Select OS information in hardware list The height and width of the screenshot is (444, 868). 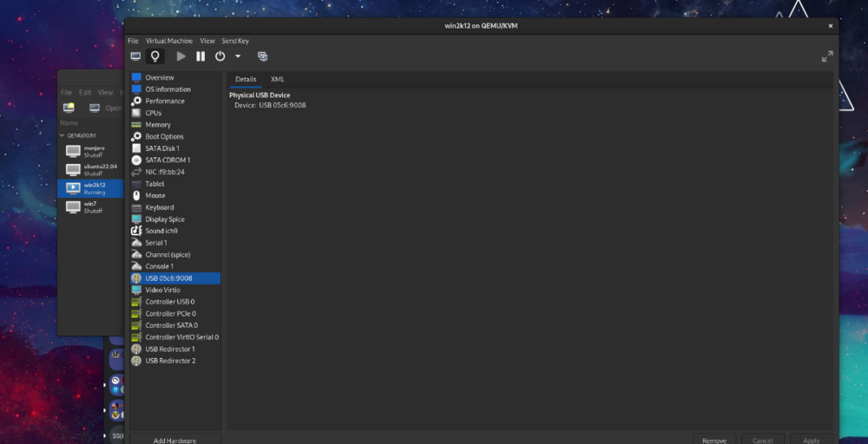click(x=175, y=89)
